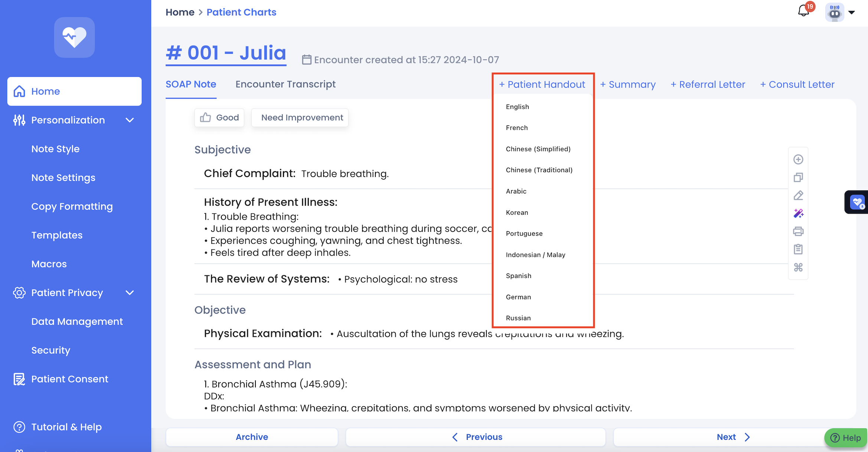
Task: Click the notification bell icon
Action: (x=804, y=11)
